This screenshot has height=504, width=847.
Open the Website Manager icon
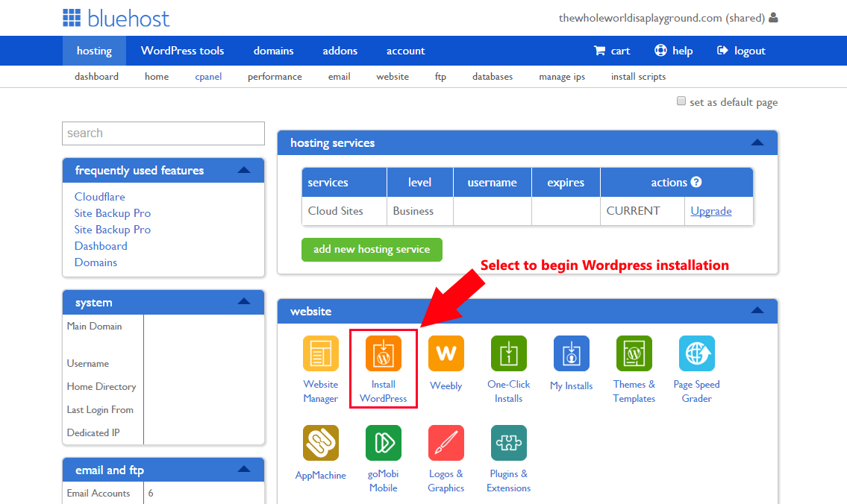pos(320,353)
